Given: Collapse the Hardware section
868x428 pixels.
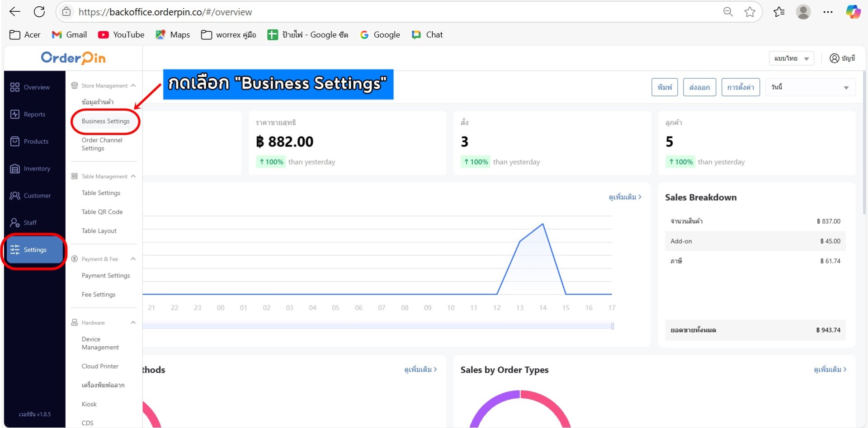Looking at the screenshot, I should pos(133,323).
